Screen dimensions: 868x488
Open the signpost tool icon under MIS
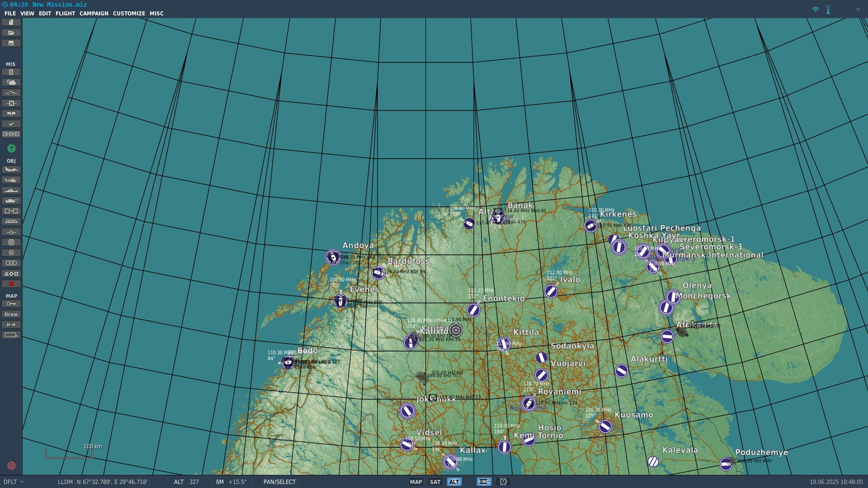(11, 113)
